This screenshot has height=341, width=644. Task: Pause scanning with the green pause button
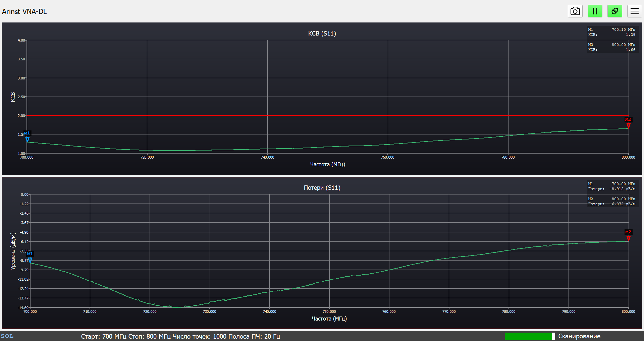(x=595, y=11)
